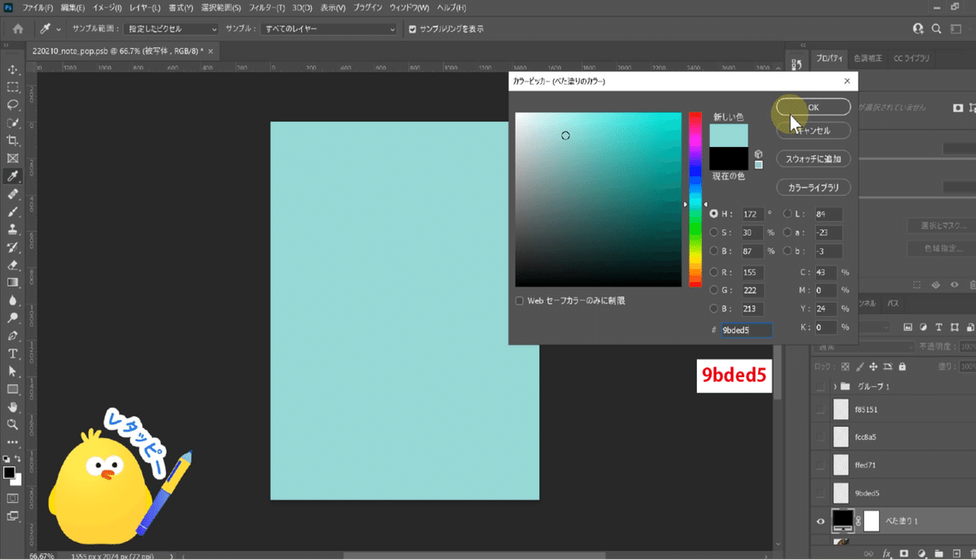Open the サンプル すべてのレイヤー dropdown
This screenshot has width=976, height=560.
pyautogui.click(x=329, y=29)
